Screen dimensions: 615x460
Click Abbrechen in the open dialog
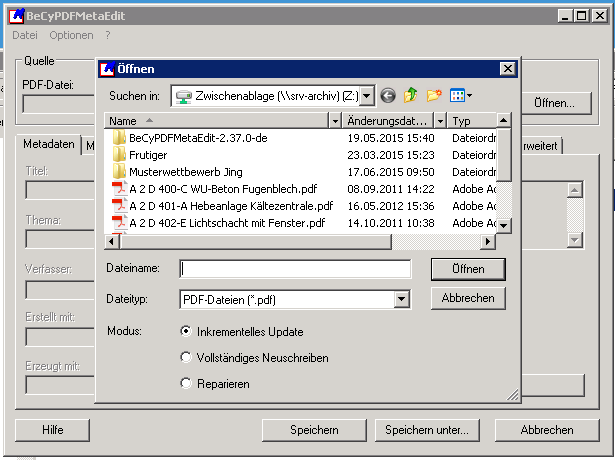467,298
